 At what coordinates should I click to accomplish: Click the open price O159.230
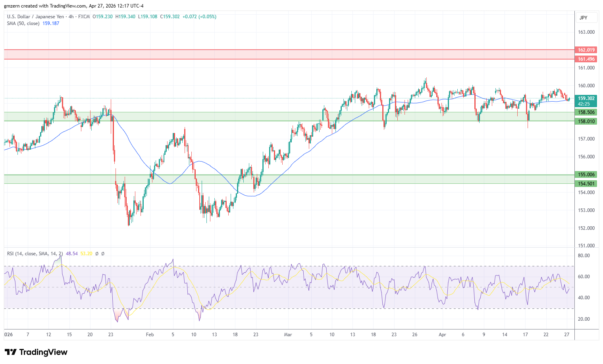[x=102, y=17]
